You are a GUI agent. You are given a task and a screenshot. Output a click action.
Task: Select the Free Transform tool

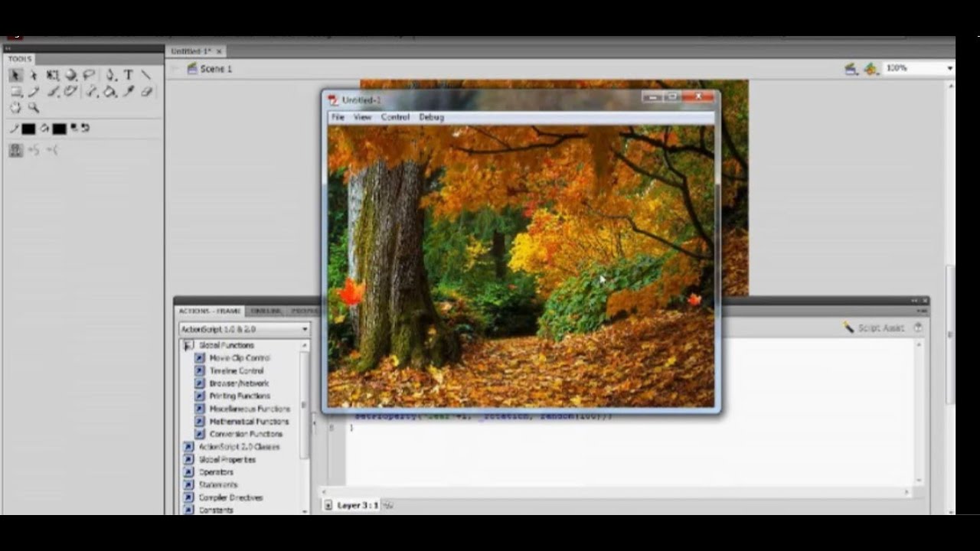52,75
